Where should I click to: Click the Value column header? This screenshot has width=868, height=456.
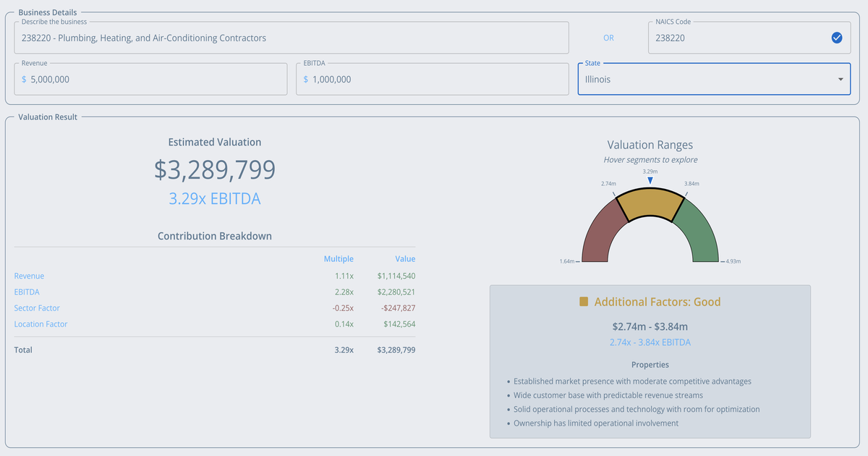pyautogui.click(x=405, y=258)
